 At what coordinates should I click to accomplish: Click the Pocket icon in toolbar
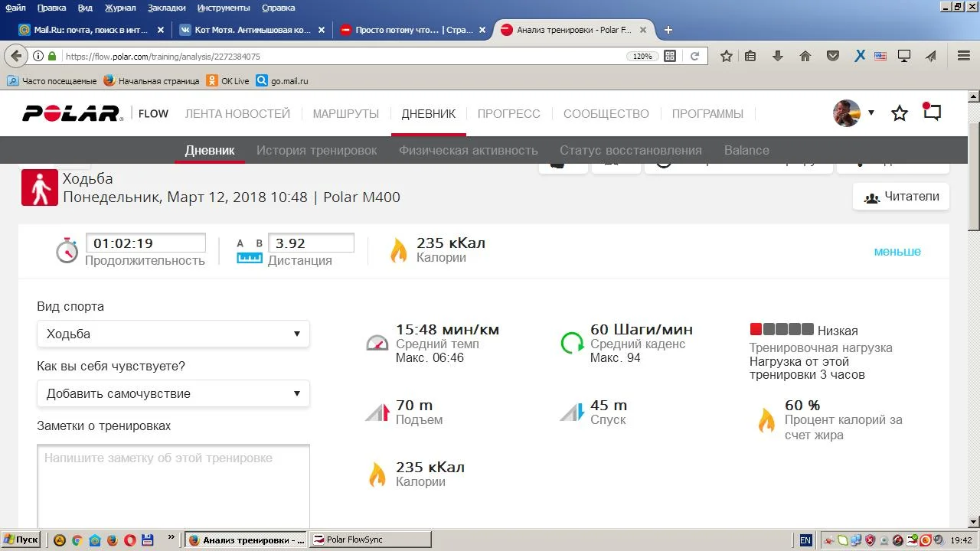(833, 56)
